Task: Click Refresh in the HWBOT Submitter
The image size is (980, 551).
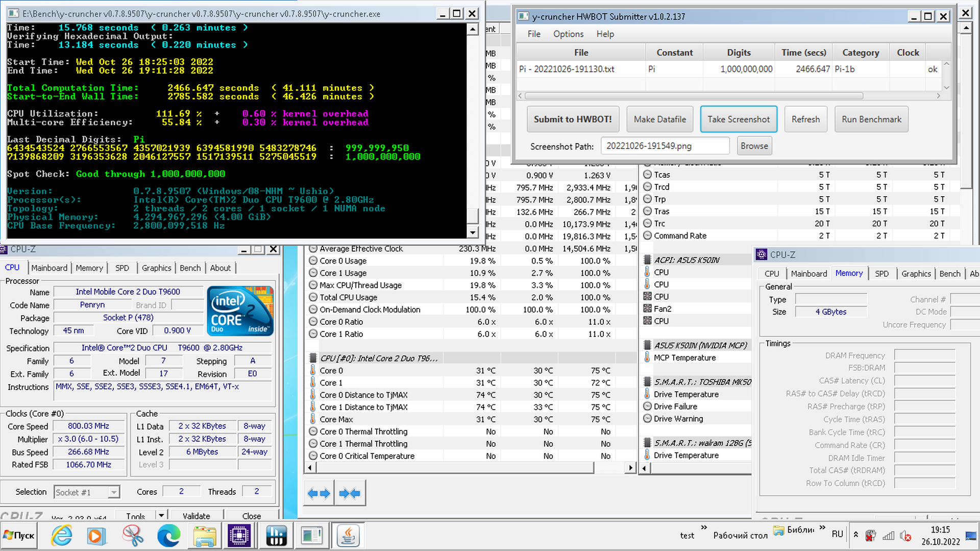Action: (x=805, y=119)
